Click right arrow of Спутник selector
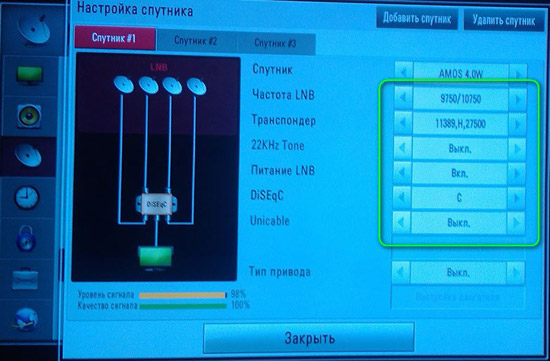The height and width of the screenshot is (361, 550). pos(518,74)
